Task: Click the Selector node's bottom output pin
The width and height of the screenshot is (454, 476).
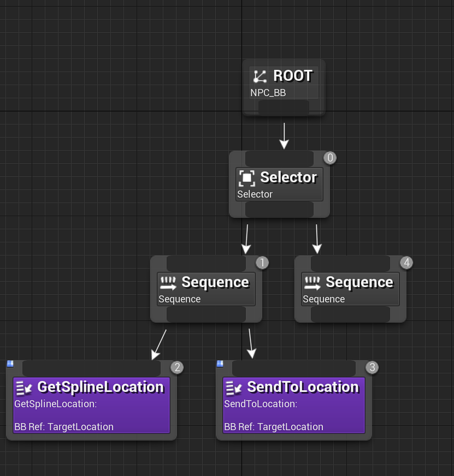Action: [279, 210]
